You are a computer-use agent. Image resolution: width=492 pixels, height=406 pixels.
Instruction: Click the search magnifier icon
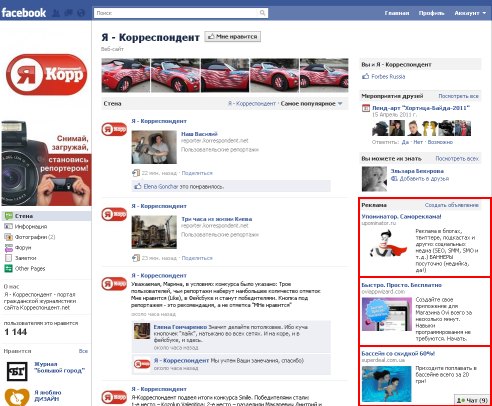coord(262,13)
